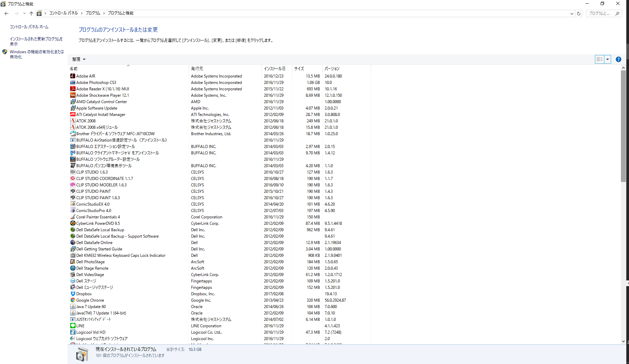This screenshot has height=364, width=629.
Task: Select Dell Getting Started Guide entry
Action: pyautogui.click(x=220, y=249)
